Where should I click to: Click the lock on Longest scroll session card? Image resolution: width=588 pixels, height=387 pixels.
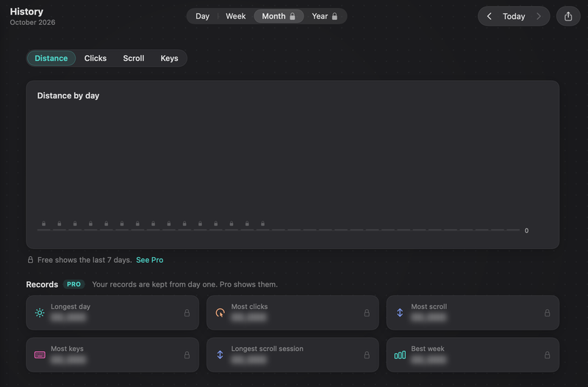tap(367, 355)
